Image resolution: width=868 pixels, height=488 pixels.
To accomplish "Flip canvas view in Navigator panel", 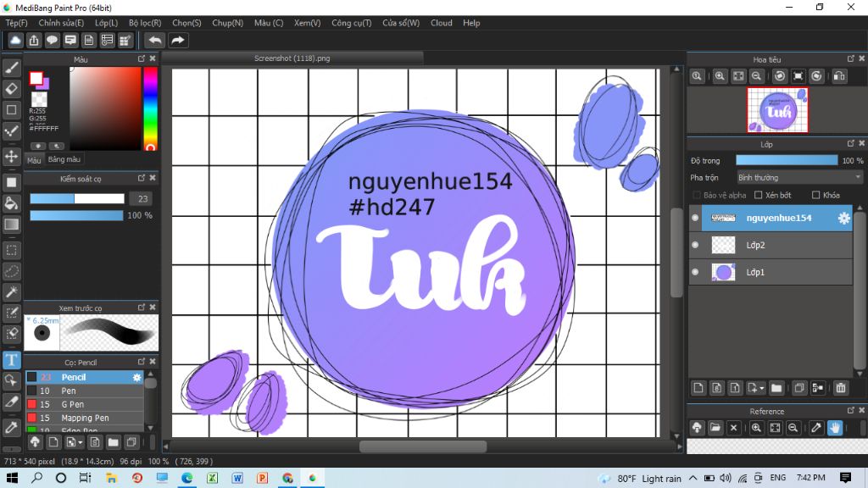I will point(839,76).
